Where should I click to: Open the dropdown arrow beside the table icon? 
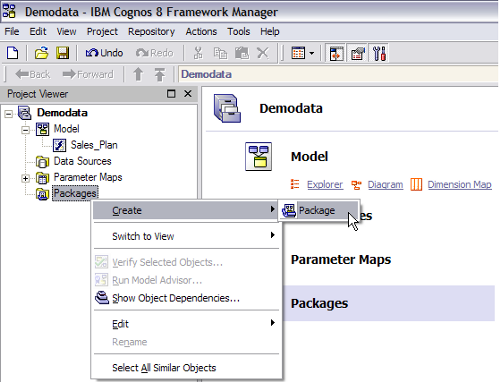(x=312, y=53)
